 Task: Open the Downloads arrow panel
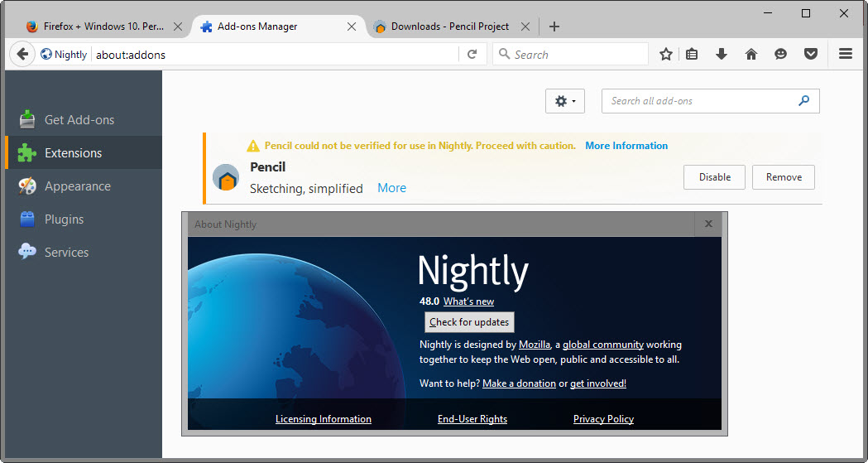point(722,55)
